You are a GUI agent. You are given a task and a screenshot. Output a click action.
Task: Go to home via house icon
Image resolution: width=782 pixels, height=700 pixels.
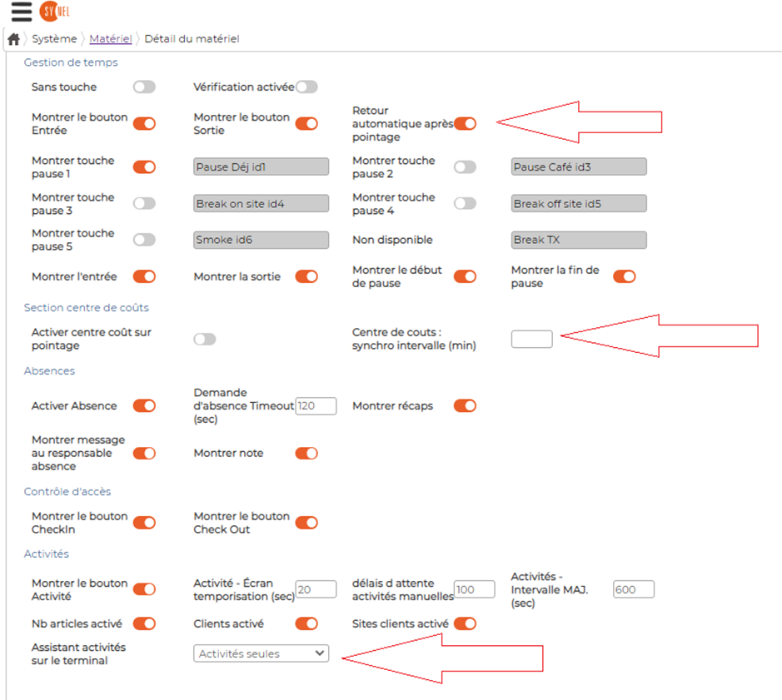14,39
